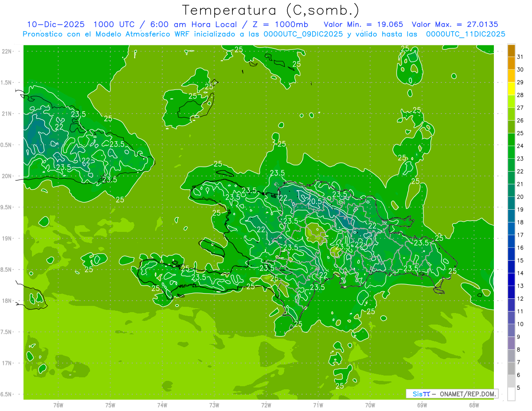Click the 70W longitude axis label
532x411 pixels.
370,405
